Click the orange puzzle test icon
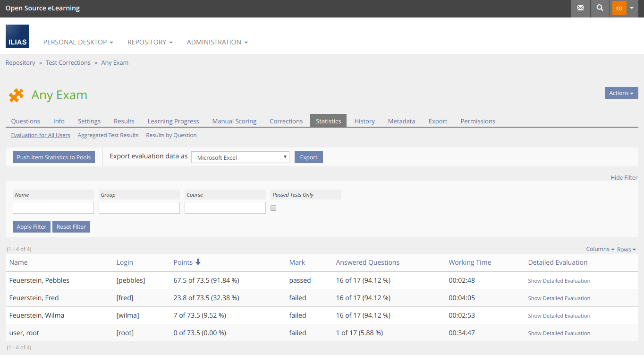The image size is (644, 355). (16, 95)
